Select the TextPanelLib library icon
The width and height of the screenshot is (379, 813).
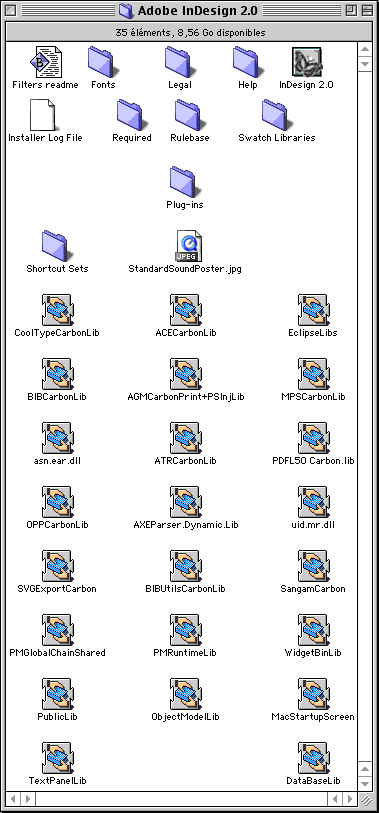click(57, 758)
